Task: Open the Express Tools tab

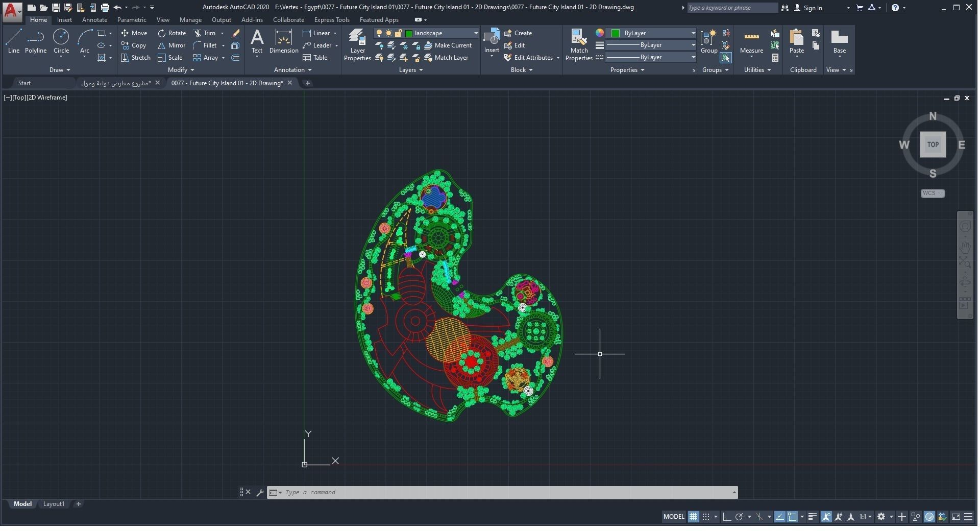Action: (x=332, y=20)
